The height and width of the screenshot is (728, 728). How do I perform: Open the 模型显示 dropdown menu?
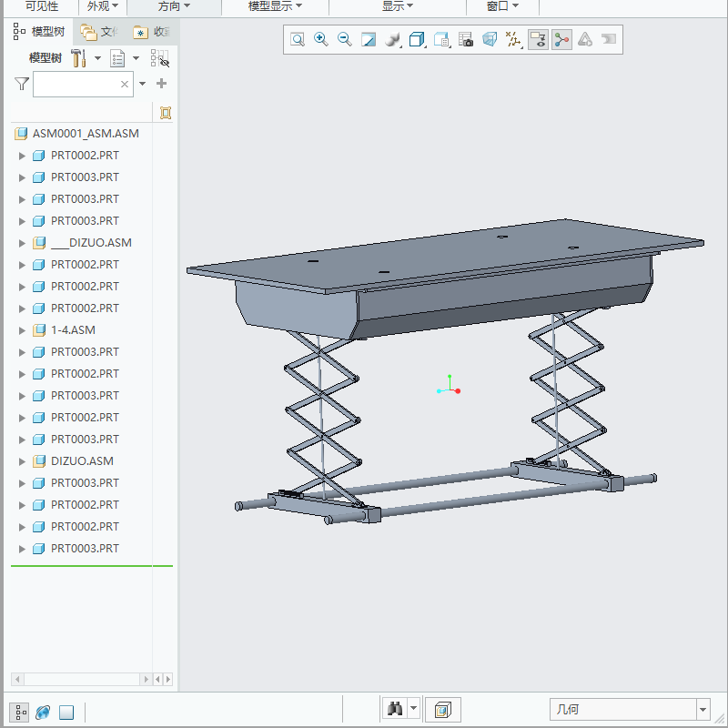coord(276,6)
